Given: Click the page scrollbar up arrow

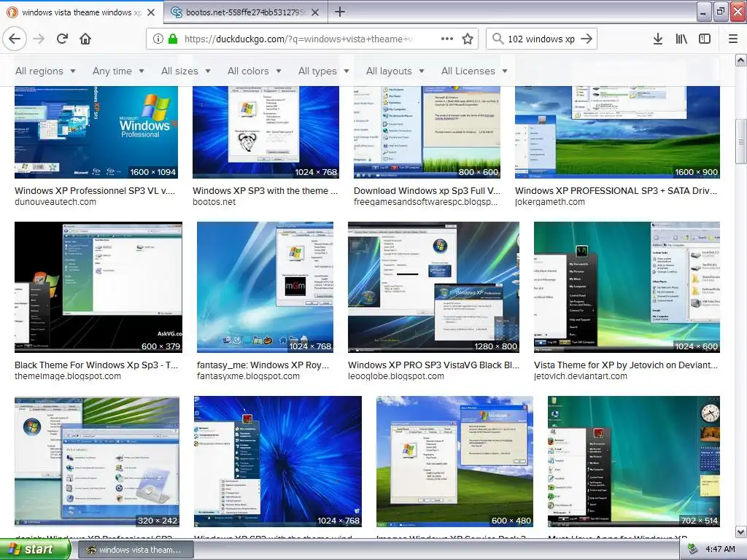Looking at the screenshot, I should click(x=741, y=60).
